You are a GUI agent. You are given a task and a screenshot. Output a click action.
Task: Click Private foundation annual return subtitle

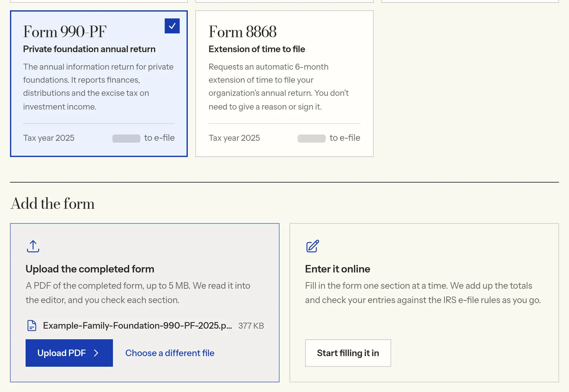89,49
